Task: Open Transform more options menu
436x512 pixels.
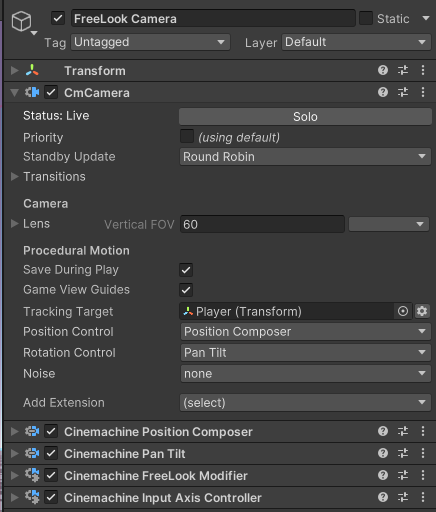Action: pos(423,70)
